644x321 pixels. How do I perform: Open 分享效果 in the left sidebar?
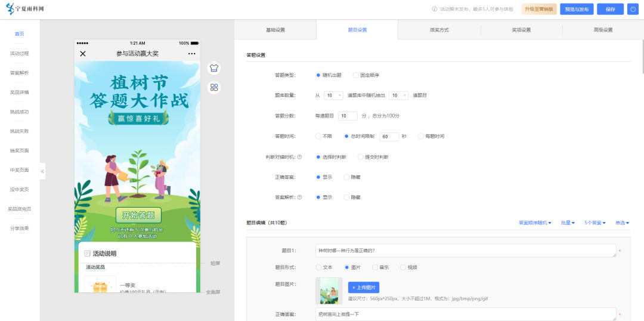coord(20,228)
